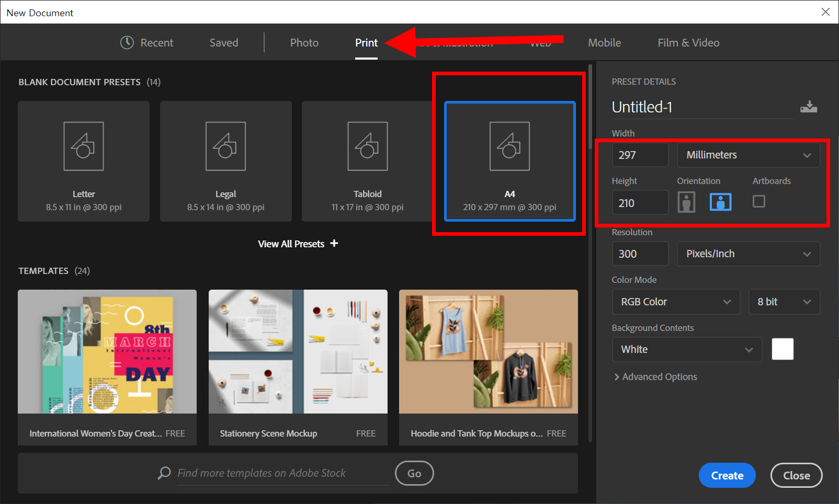839x504 pixels.
Task: Click the Legal preset document icon
Action: point(225,146)
